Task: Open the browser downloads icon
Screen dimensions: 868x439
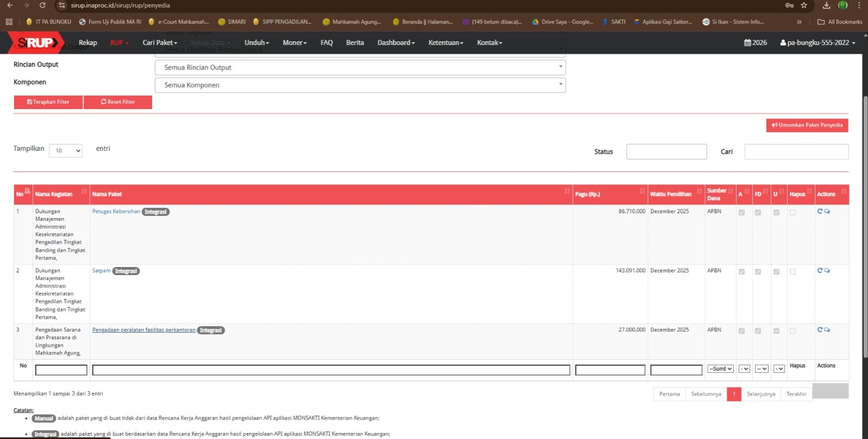Action: coord(826,5)
